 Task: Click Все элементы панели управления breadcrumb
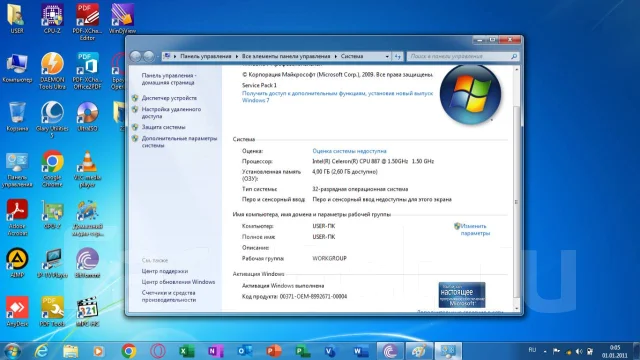(286, 56)
